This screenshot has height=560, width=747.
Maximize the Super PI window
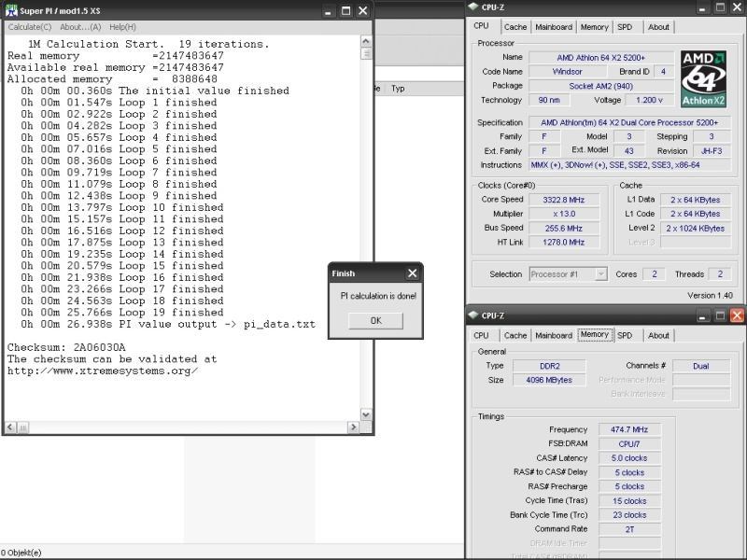click(x=345, y=11)
